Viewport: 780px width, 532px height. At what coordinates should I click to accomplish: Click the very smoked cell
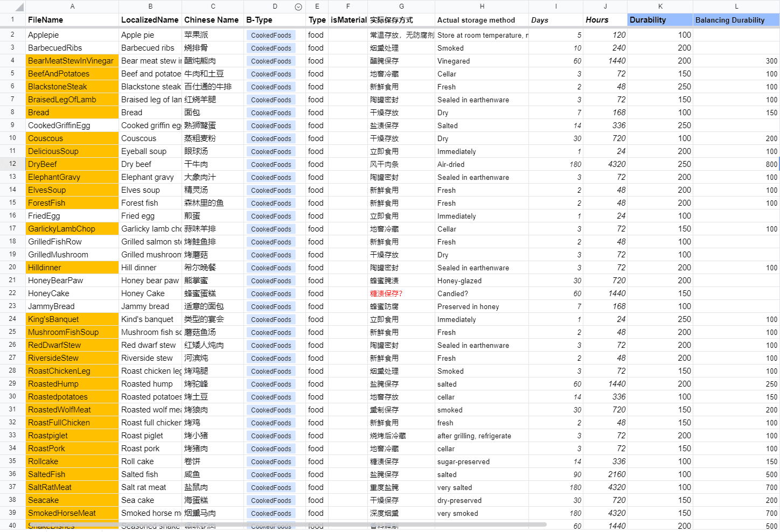tap(482, 513)
